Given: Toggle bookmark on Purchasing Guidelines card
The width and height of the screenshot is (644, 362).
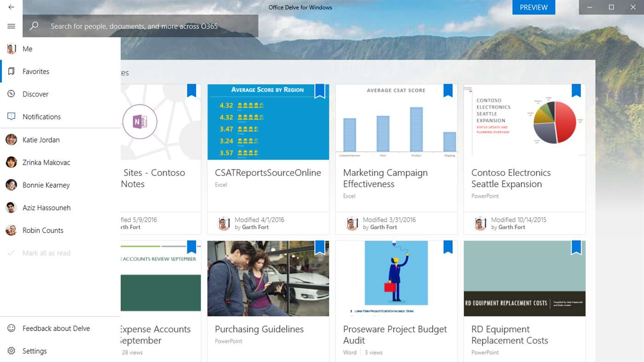Looking at the screenshot, I should (320, 247).
